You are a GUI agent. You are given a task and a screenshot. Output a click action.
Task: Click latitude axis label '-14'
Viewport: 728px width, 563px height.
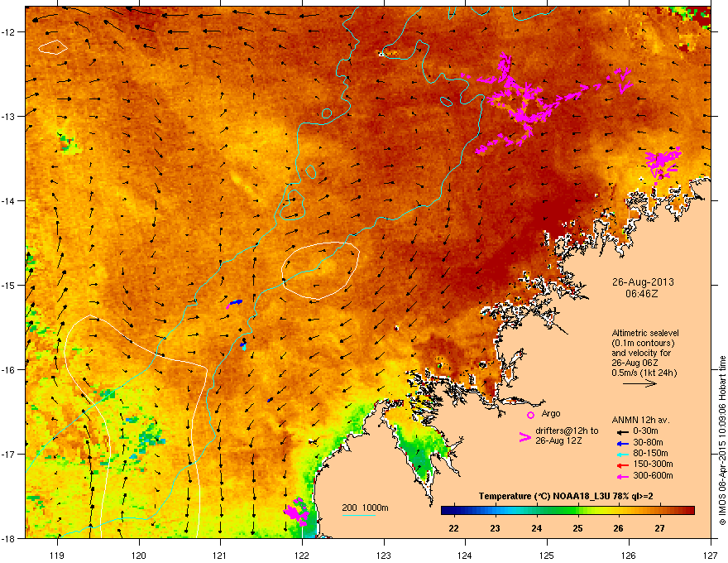pos(8,201)
